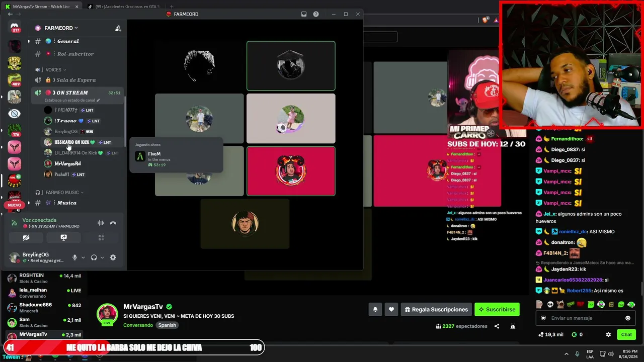Screen dimensions: 644x362
Task: Expand headphone output options arrow
Action: point(102,257)
